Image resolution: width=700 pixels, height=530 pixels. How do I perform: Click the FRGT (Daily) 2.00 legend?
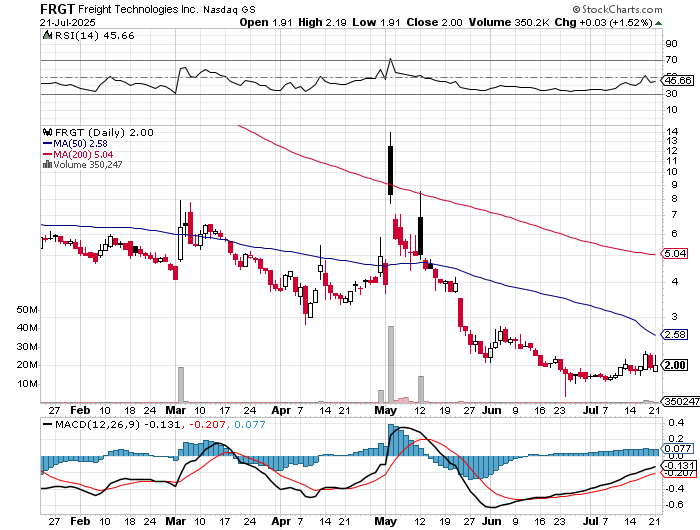104,132
